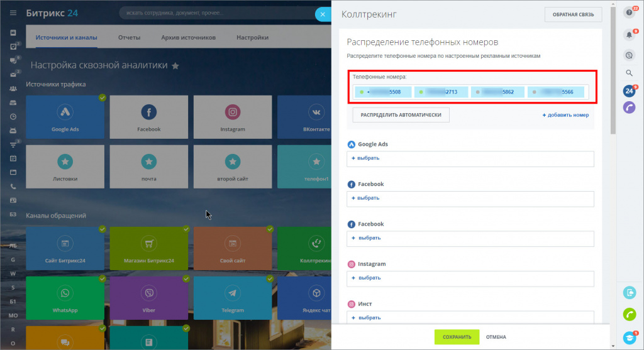Click the phone icon in left sidebar
Screen dimensions: 644x350
(x=13, y=186)
